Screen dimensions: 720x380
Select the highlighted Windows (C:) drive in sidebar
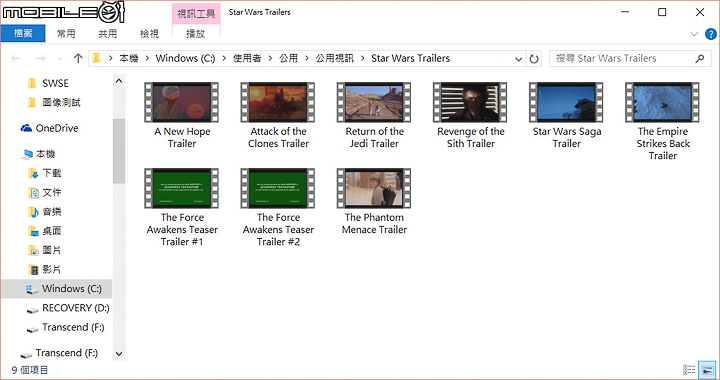[x=57, y=289]
